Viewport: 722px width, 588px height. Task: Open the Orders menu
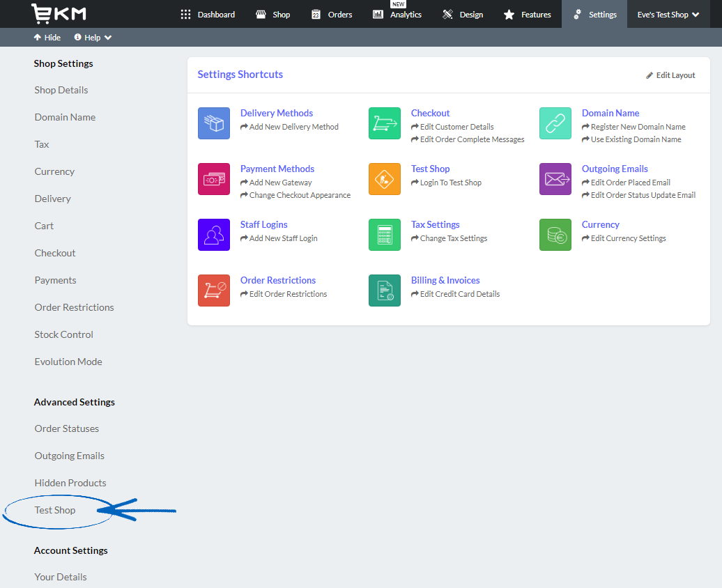click(332, 15)
